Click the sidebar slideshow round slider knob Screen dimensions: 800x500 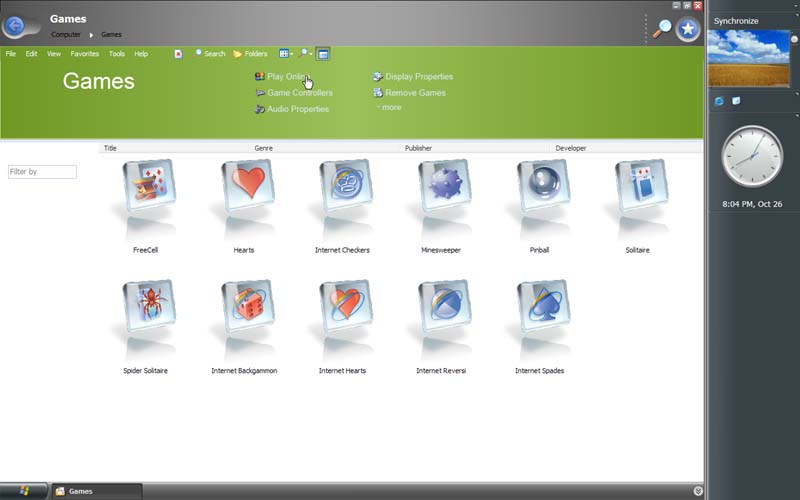point(795,39)
